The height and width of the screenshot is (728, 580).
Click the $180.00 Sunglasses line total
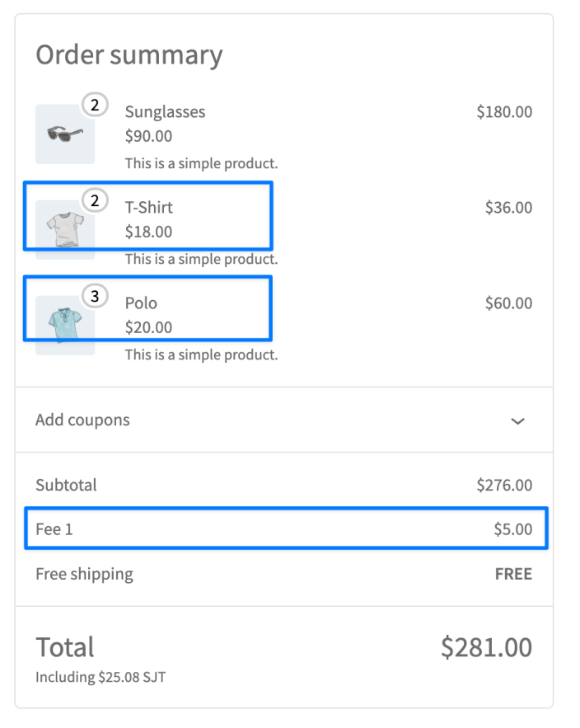coord(504,111)
